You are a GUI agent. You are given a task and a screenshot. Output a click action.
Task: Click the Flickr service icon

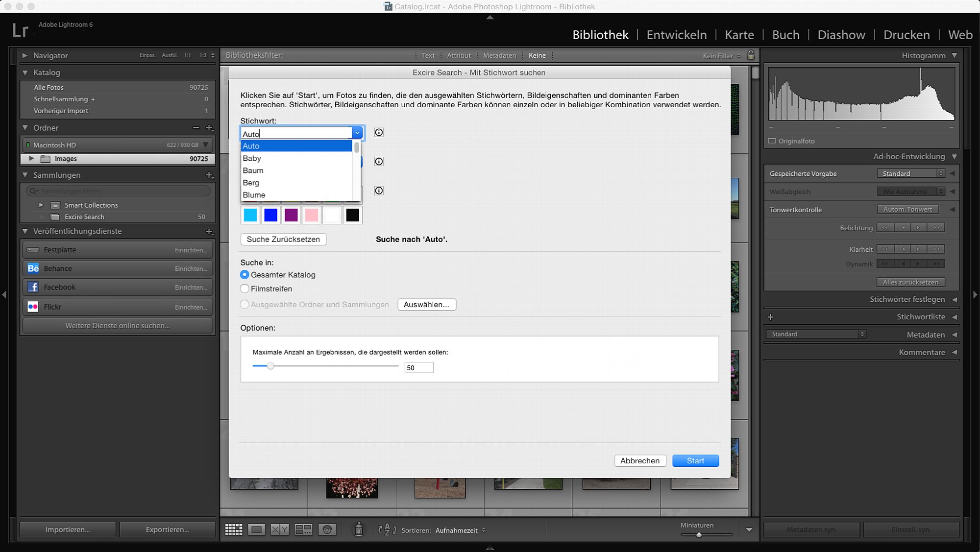tap(33, 307)
